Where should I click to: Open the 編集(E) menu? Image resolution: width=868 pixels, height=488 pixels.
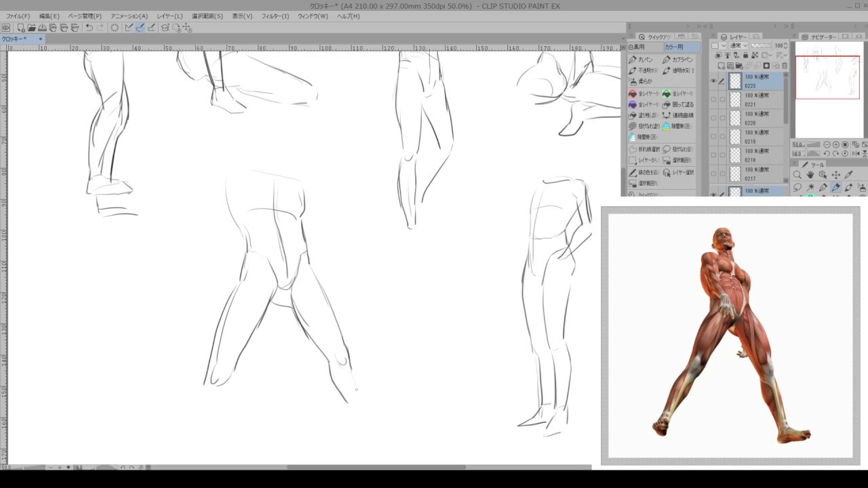coord(49,16)
